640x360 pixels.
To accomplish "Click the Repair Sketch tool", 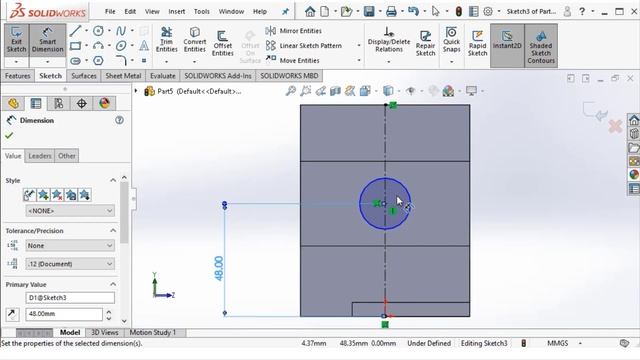I will [x=425, y=43].
